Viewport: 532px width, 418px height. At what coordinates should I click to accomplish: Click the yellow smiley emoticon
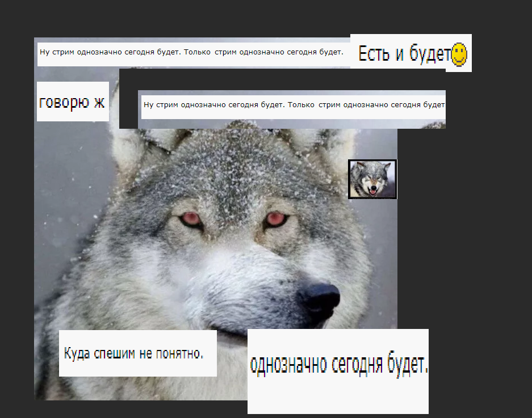pos(460,54)
